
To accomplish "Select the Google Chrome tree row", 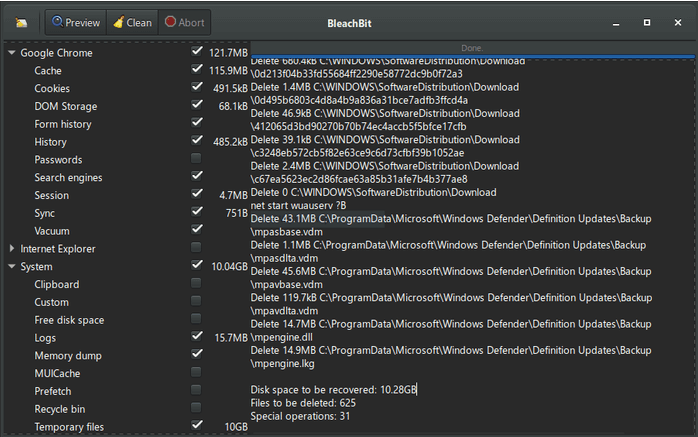I will [57, 53].
